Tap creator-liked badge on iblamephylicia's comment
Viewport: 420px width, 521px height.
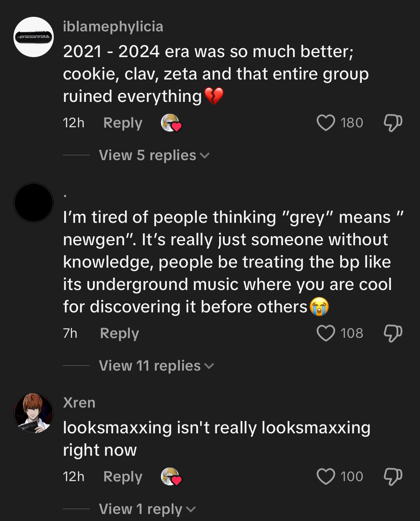(x=171, y=123)
